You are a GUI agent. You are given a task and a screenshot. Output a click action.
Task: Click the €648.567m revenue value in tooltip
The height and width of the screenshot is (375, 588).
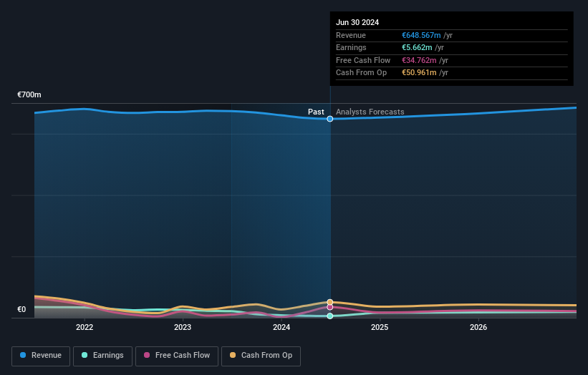click(x=422, y=35)
